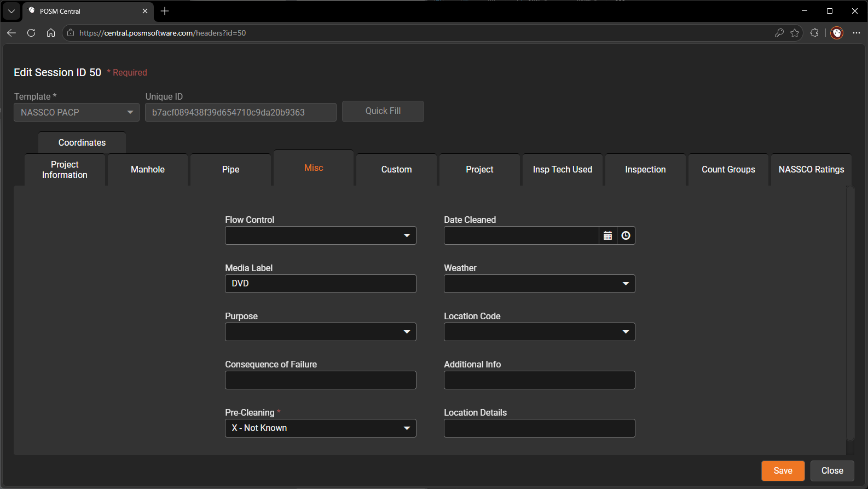Expand the Flow Control dropdown
The image size is (868, 489).
tap(321, 235)
